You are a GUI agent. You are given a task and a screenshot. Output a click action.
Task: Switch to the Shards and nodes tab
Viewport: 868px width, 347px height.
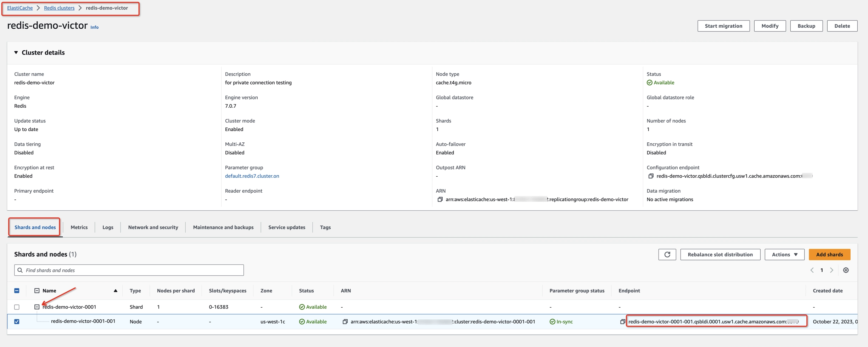[x=35, y=227]
